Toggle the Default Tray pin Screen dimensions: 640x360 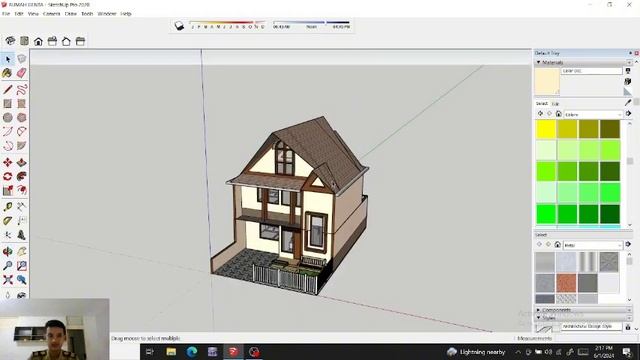(630, 53)
